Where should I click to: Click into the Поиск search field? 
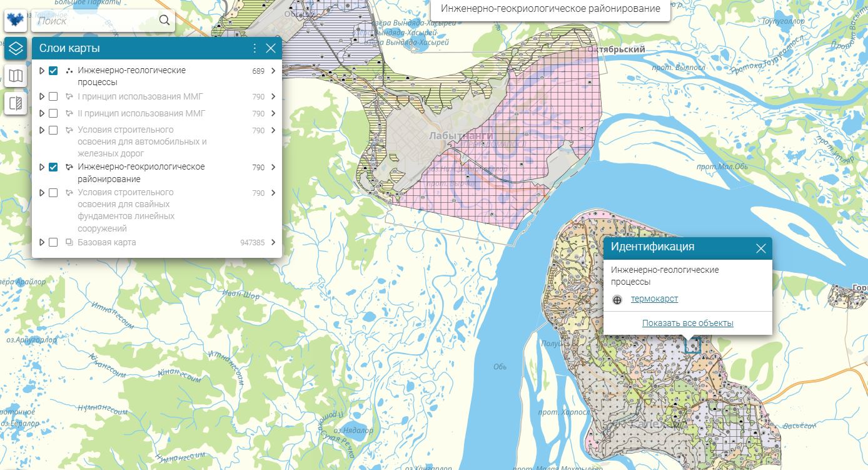(x=94, y=21)
